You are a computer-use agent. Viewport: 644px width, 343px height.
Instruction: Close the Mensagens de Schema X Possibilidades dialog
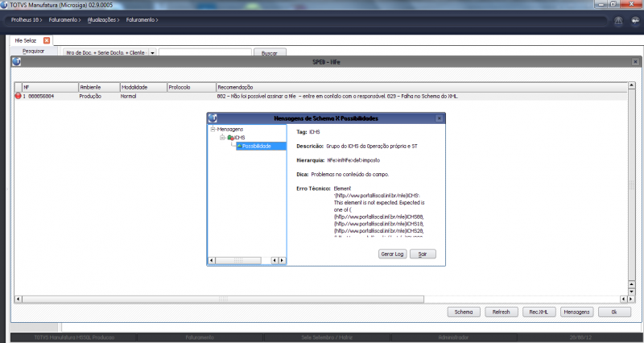[439, 118]
